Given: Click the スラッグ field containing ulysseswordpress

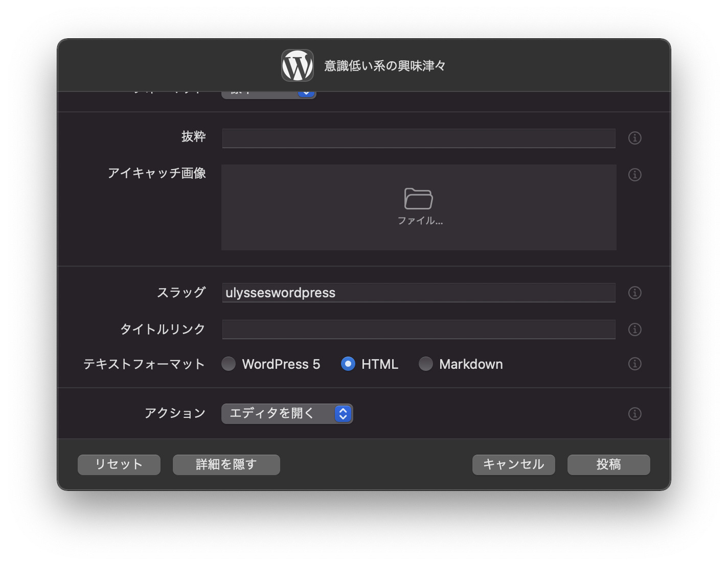Looking at the screenshot, I should coord(419,293).
